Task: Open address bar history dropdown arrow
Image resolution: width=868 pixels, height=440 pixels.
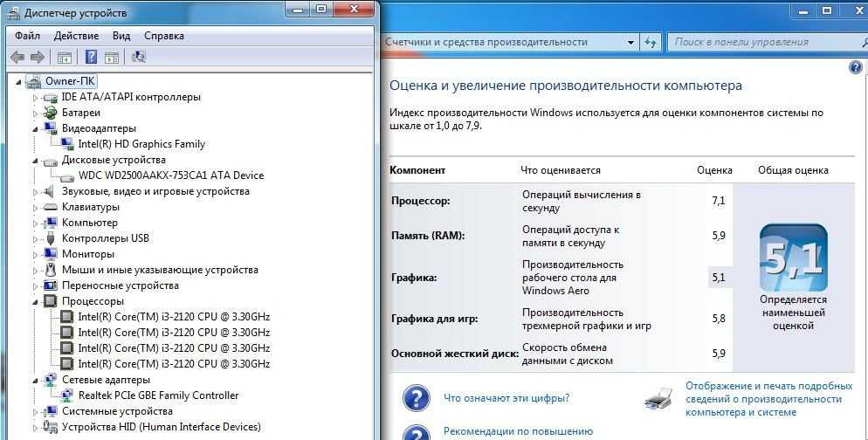Action: pos(630,43)
